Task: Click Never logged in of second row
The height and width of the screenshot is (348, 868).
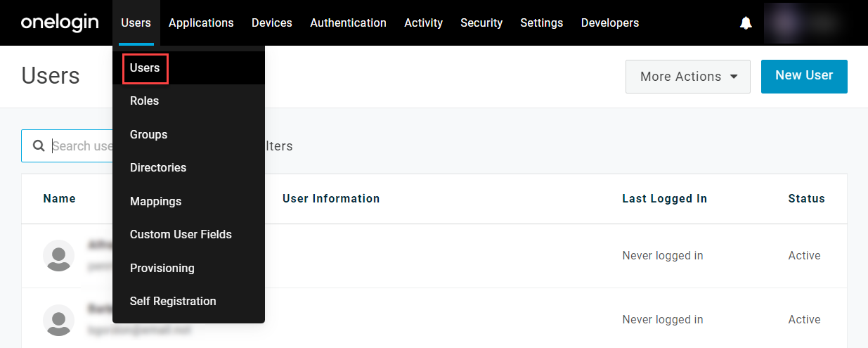Action: click(x=663, y=320)
